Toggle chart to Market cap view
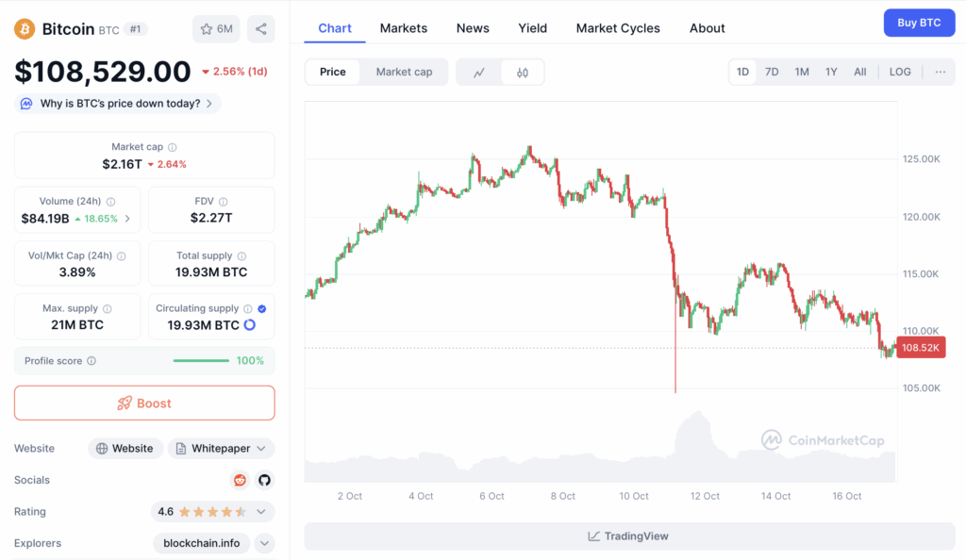 click(x=404, y=72)
